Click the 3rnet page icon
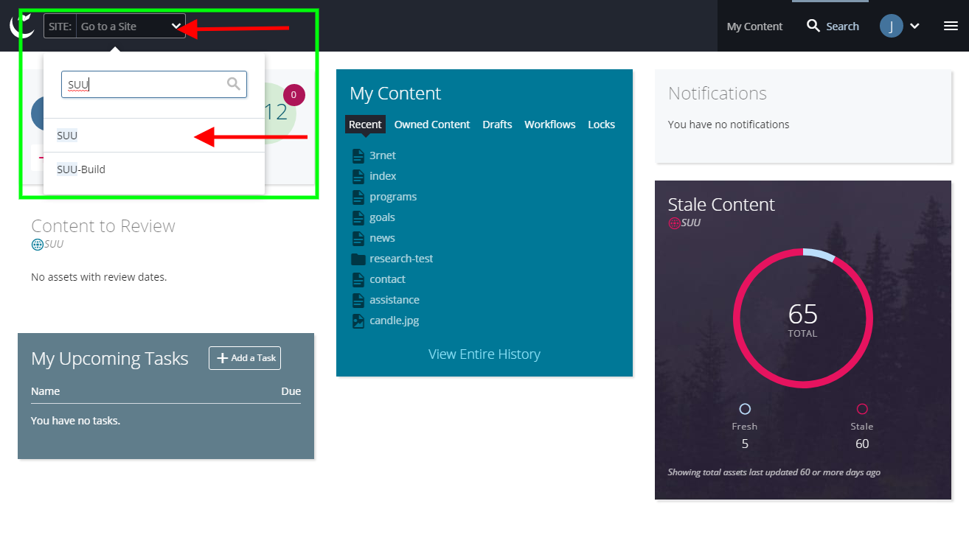969x560 pixels. pyautogui.click(x=358, y=155)
